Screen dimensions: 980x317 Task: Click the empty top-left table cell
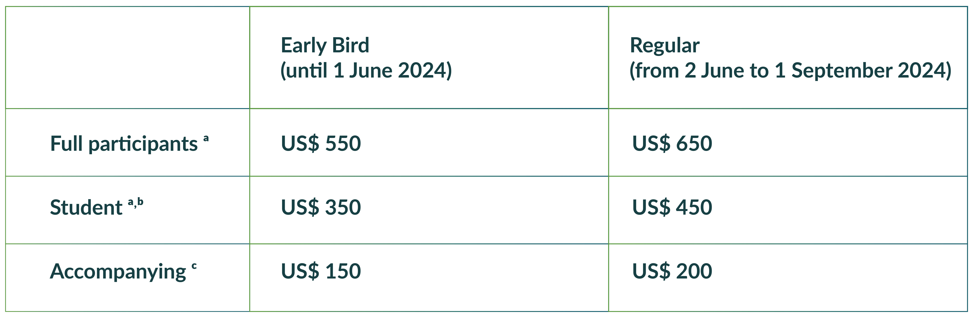point(127,58)
